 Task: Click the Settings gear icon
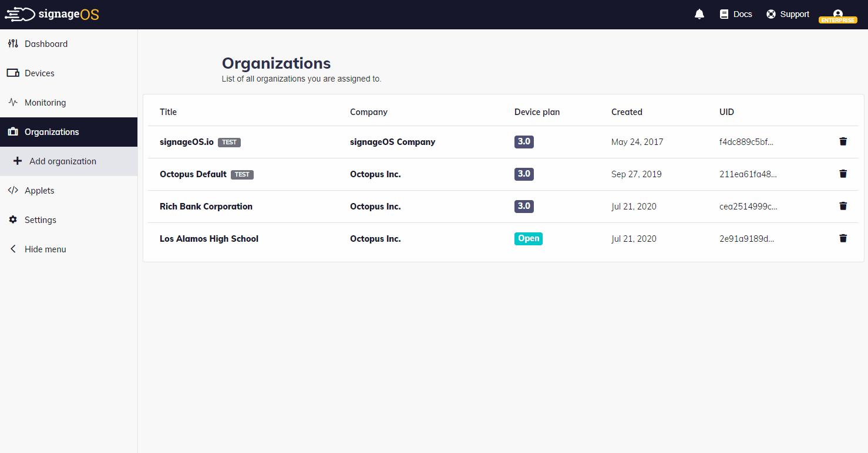point(13,219)
